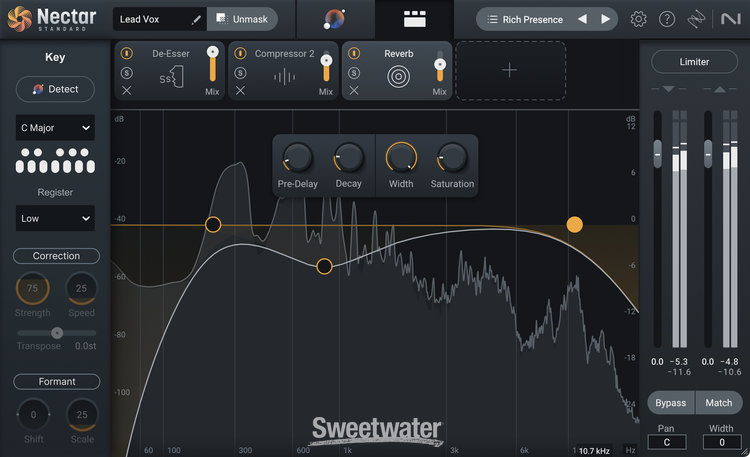
Task: Switch to the module chain view icon
Action: (414, 19)
